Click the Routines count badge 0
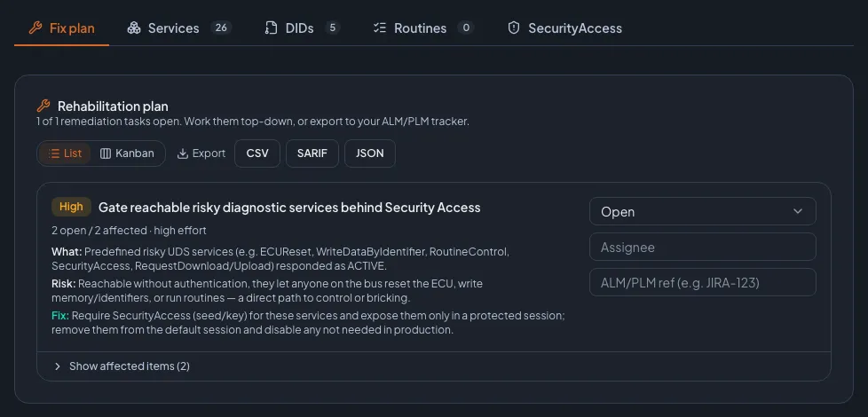Viewport: 868px width, 417px height. (466, 28)
